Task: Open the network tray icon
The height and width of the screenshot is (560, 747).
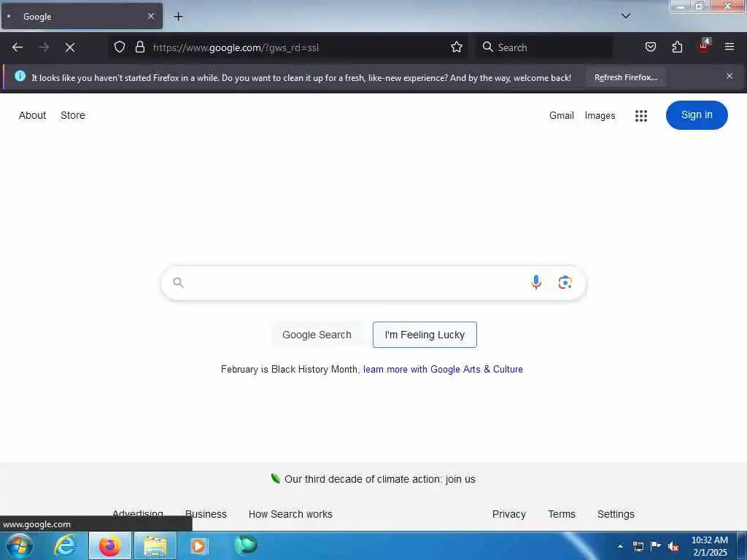Action: (x=638, y=546)
